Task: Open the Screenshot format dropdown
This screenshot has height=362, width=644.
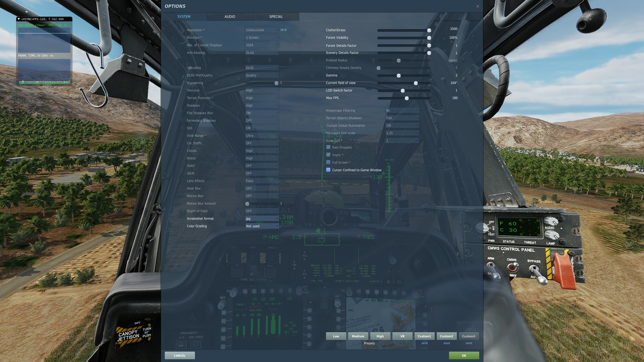Action: pos(262,218)
